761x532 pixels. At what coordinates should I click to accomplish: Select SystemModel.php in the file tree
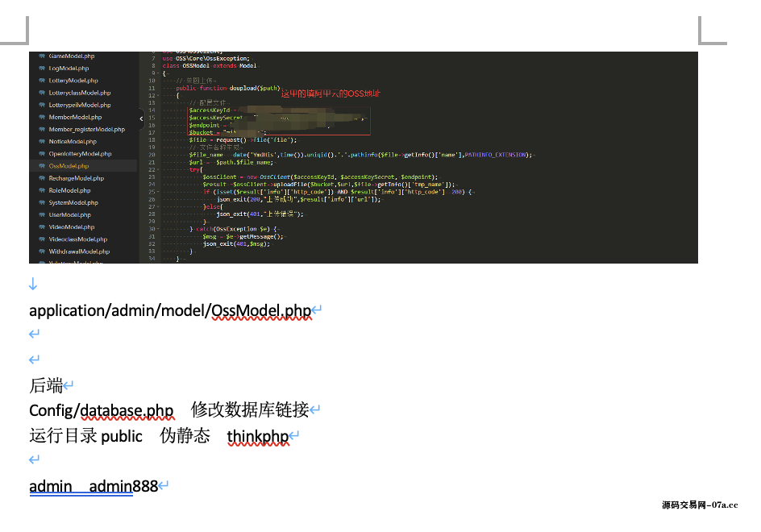73,202
